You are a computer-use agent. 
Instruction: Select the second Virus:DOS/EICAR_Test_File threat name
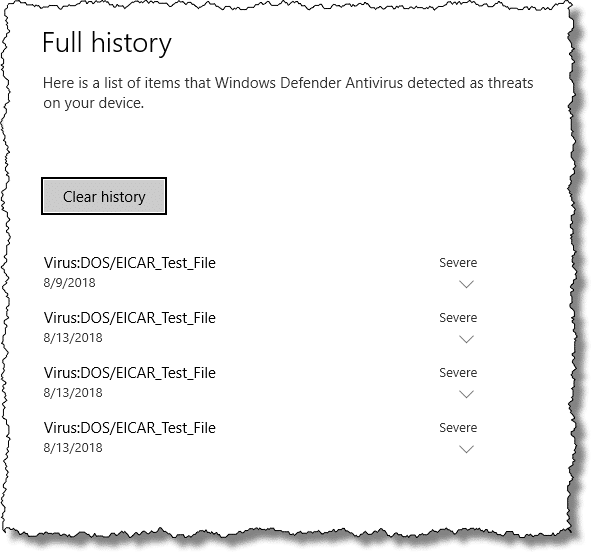(x=130, y=318)
